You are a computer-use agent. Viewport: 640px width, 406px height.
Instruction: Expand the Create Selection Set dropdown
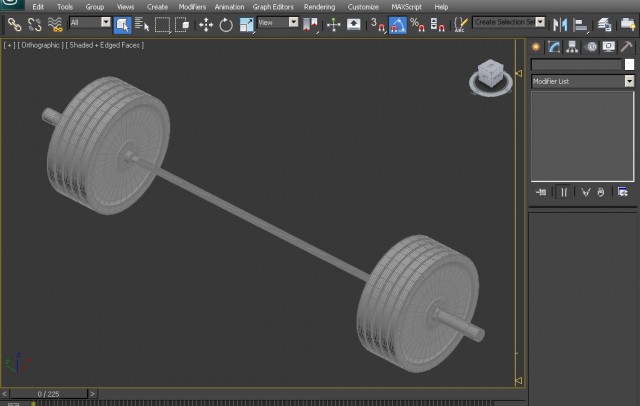(540, 22)
